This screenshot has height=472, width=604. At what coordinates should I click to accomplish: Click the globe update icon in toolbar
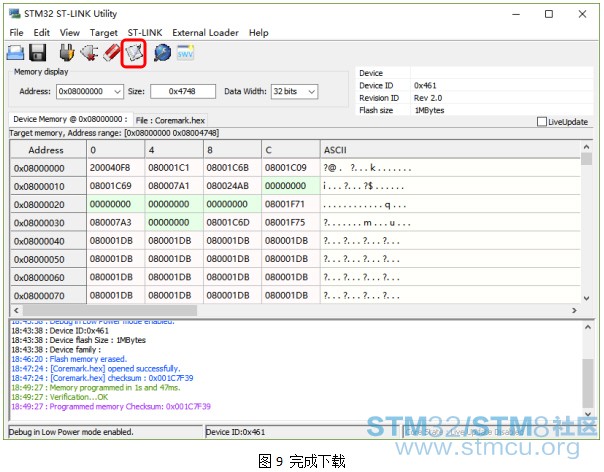pos(162,53)
